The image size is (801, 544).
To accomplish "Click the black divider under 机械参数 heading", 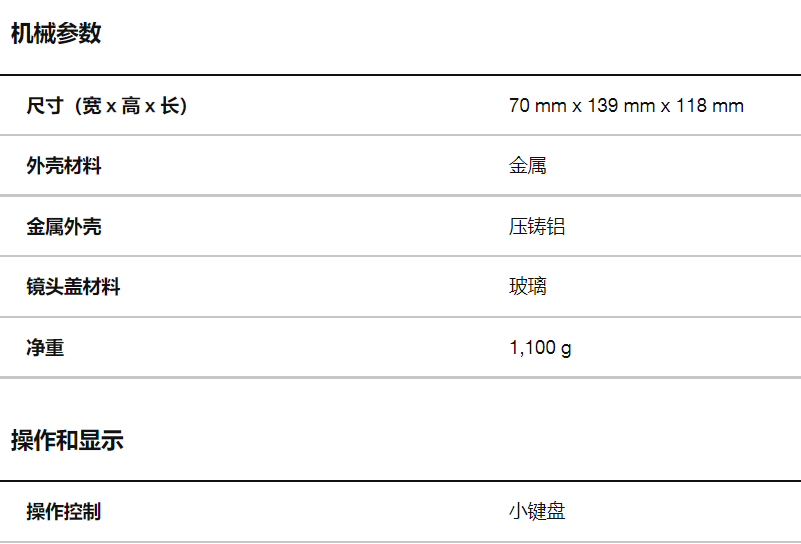I will point(400,75).
